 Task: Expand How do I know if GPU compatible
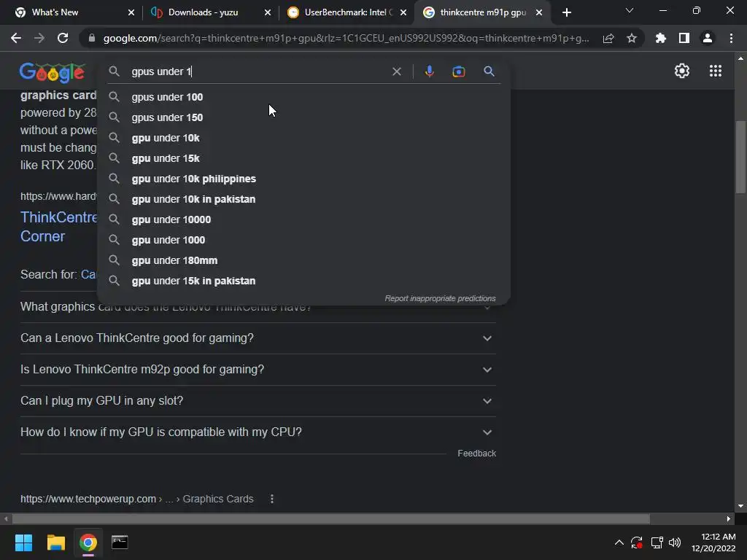(x=258, y=432)
